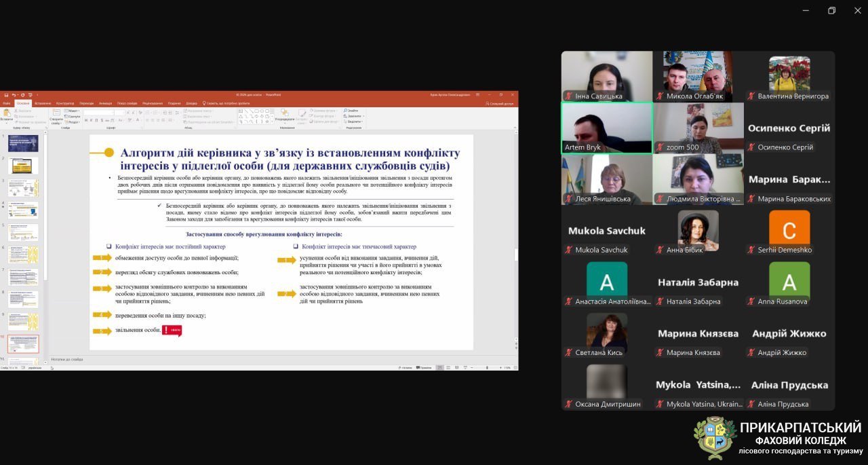
Task: Click the Paste clipboard icon in the ribbon
Action: 6,114
